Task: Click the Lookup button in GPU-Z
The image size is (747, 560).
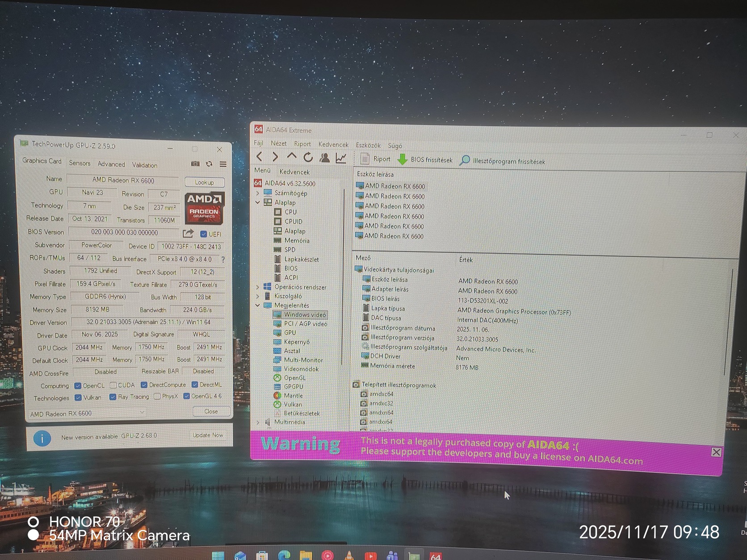Action: tap(205, 182)
